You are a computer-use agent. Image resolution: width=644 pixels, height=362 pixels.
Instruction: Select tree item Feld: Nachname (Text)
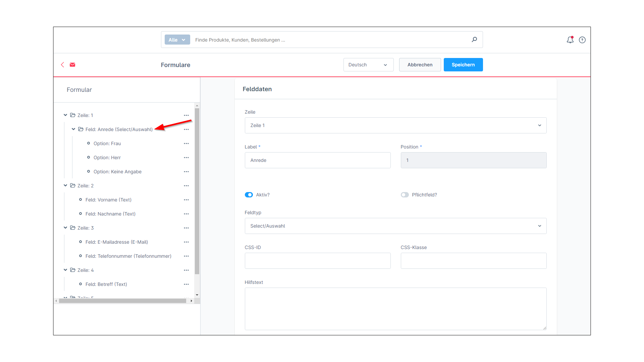[x=110, y=214]
